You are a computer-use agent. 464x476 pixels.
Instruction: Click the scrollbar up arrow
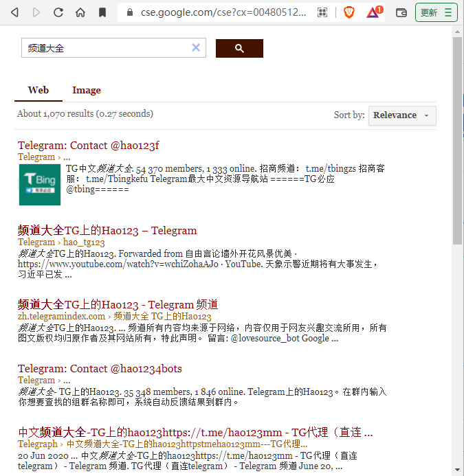(x=457, y=32)
